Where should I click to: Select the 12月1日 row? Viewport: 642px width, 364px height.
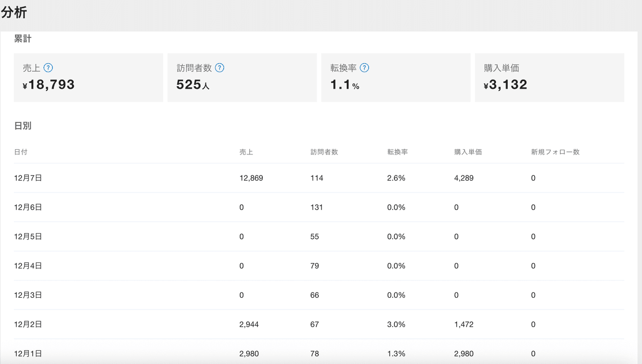[x=28, y=353]
